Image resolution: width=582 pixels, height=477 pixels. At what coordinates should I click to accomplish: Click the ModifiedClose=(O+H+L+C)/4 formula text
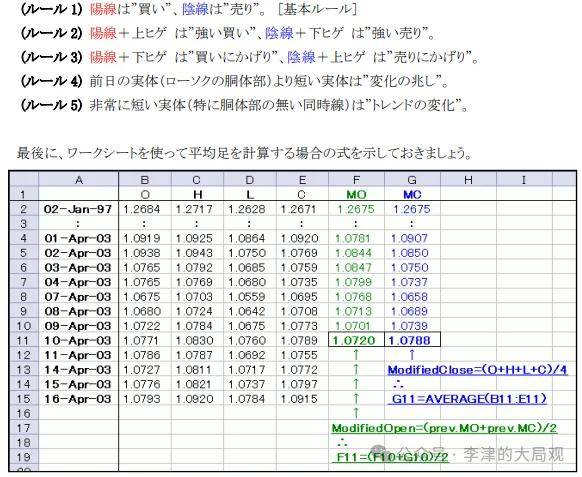[x=478, y=370]
